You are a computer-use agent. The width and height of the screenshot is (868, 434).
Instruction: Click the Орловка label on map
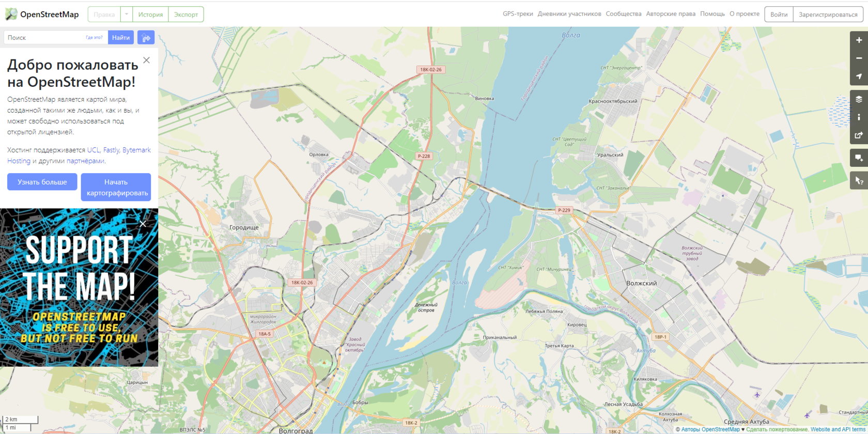click(x=319, y=154)
